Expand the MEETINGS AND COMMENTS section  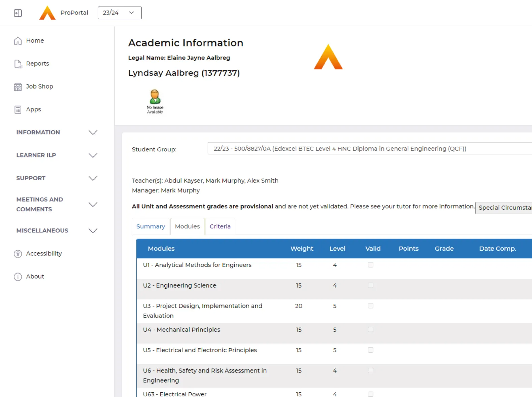click(93, 205)
